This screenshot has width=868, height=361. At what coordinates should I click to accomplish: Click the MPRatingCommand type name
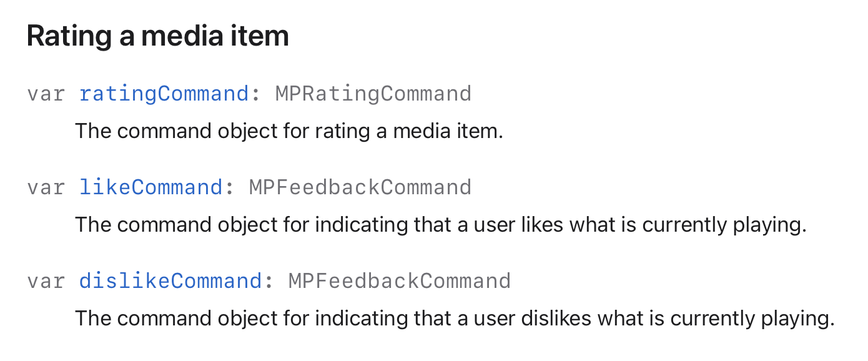(373, 94)
